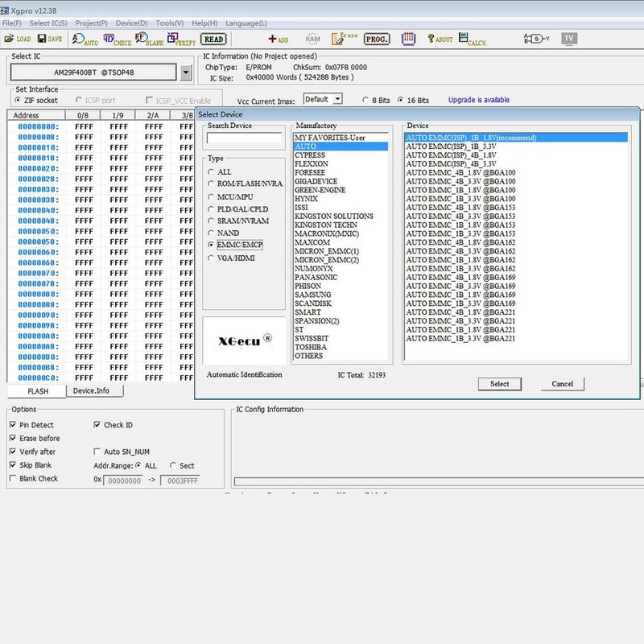Select the ALL type radio button
Viewport: 644px width, 644px height.
pos(211,171)
